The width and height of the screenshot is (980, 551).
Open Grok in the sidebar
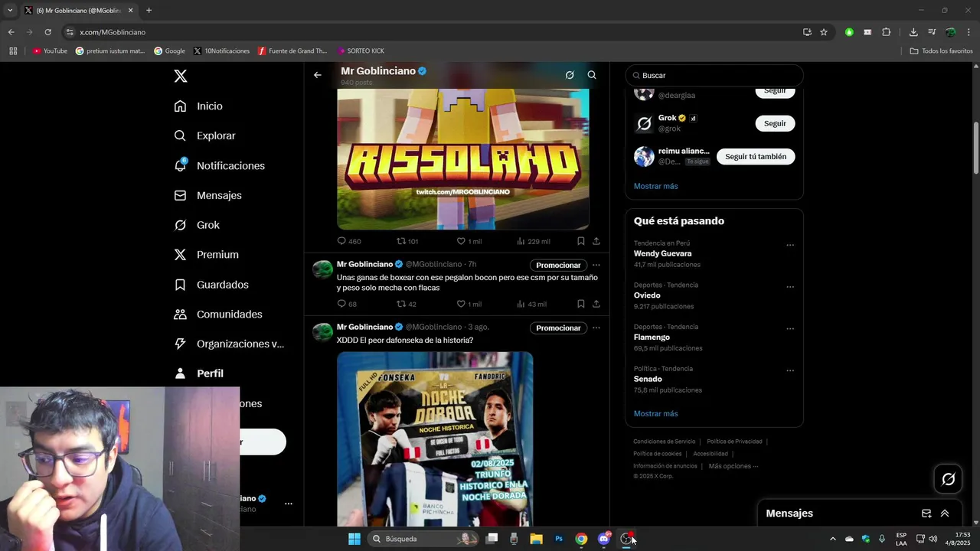pyautogui.click(x=197, y=225)
